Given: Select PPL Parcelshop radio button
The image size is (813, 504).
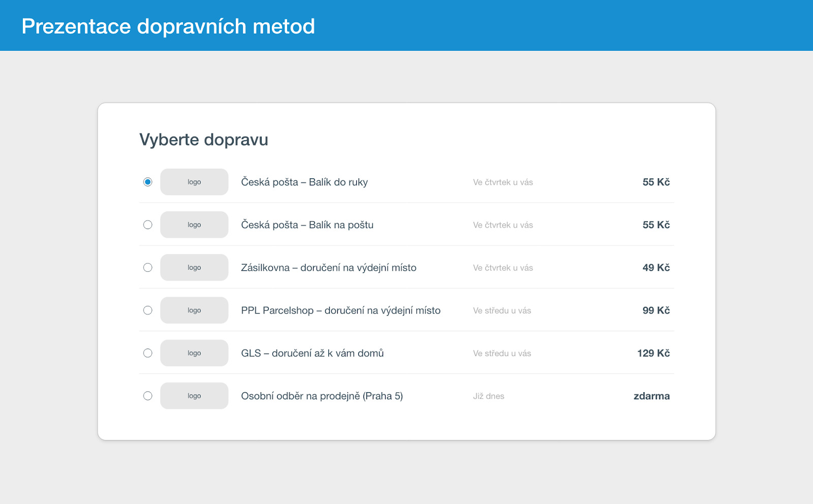Looking at the screenshot, I should tap(147, 310).
